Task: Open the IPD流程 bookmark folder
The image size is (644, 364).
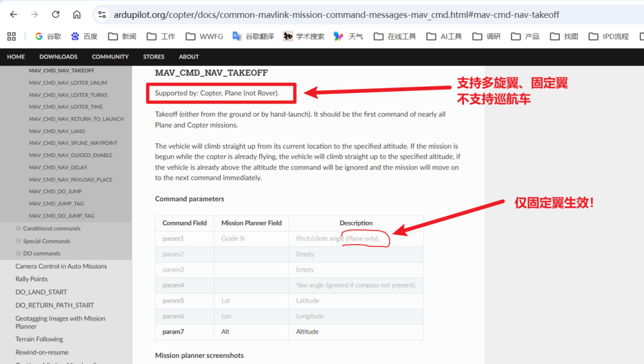Action: click(x=609, y=36)
